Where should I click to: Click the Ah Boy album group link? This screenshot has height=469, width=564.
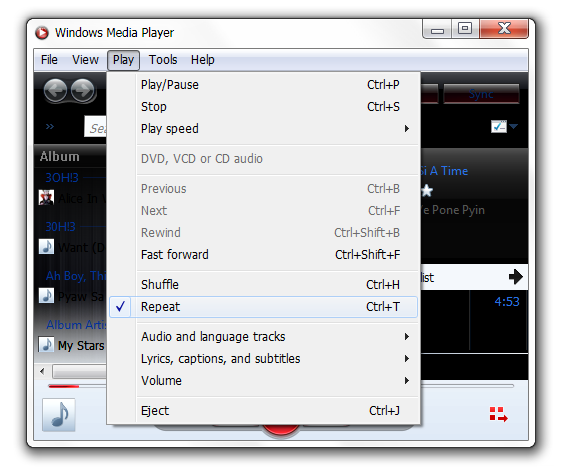[x=76, y=276]
